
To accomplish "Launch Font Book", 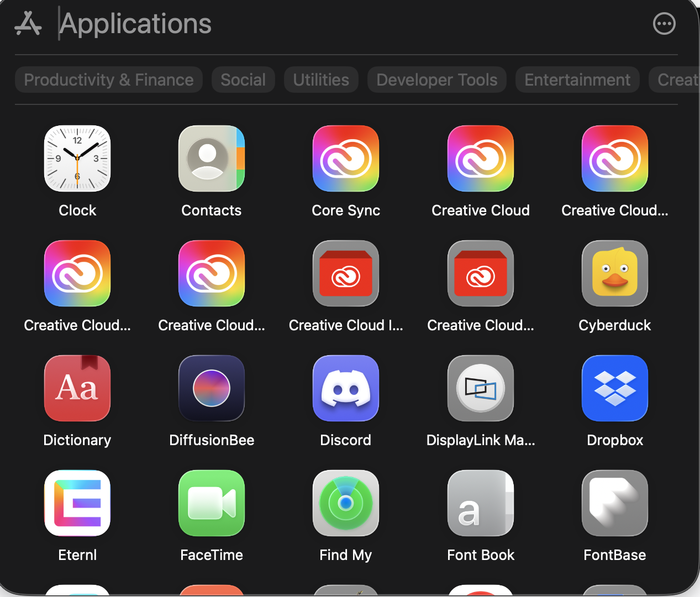I will [481, 503].
